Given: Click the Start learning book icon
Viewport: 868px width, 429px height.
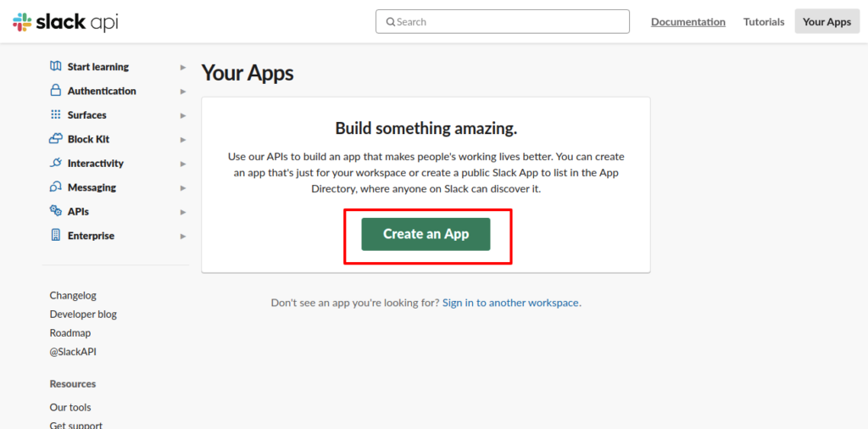Looking at the screenshot, I should click(x=56, y=67).
